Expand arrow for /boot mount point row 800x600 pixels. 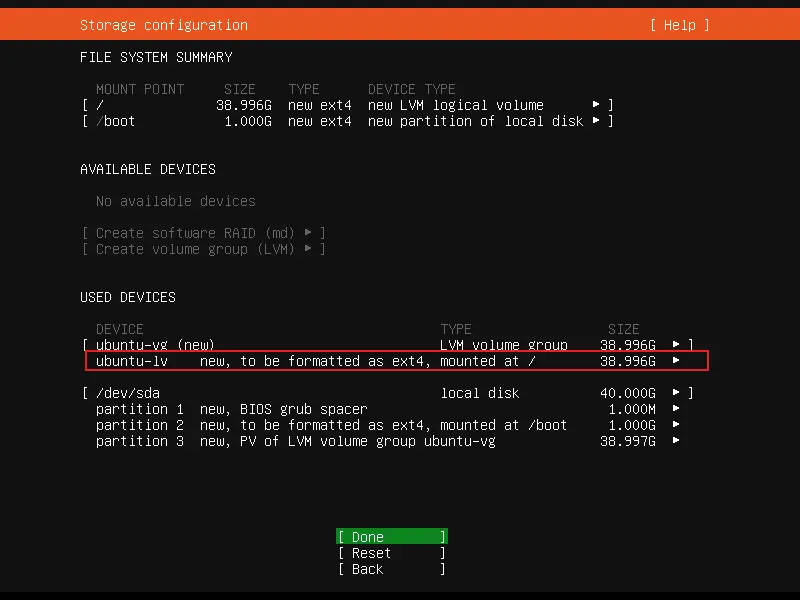(596, 121)
